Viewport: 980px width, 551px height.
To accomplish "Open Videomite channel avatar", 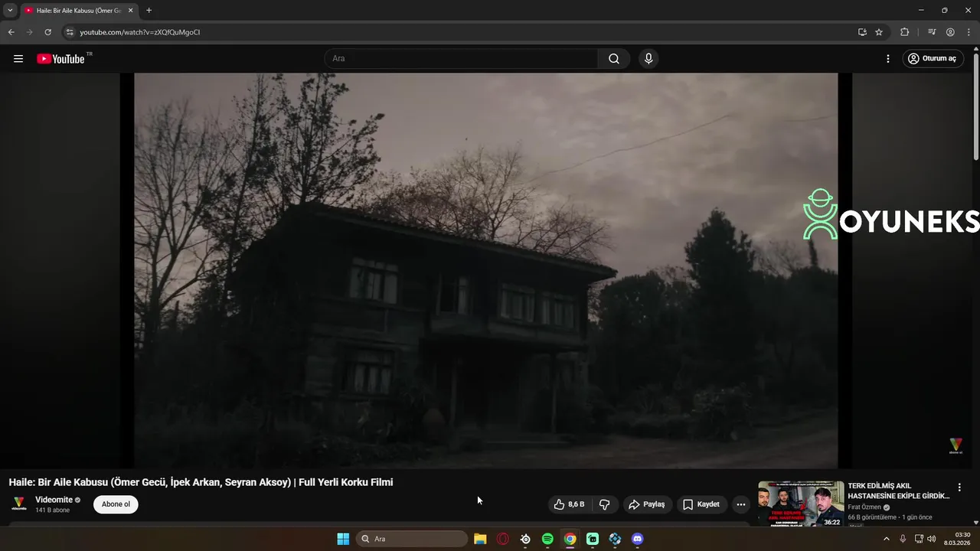I will [x=19, y=504].
